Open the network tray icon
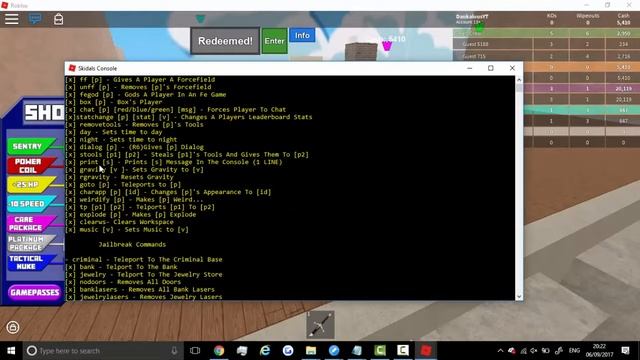 pyautogui.click(x=523, y=351)
